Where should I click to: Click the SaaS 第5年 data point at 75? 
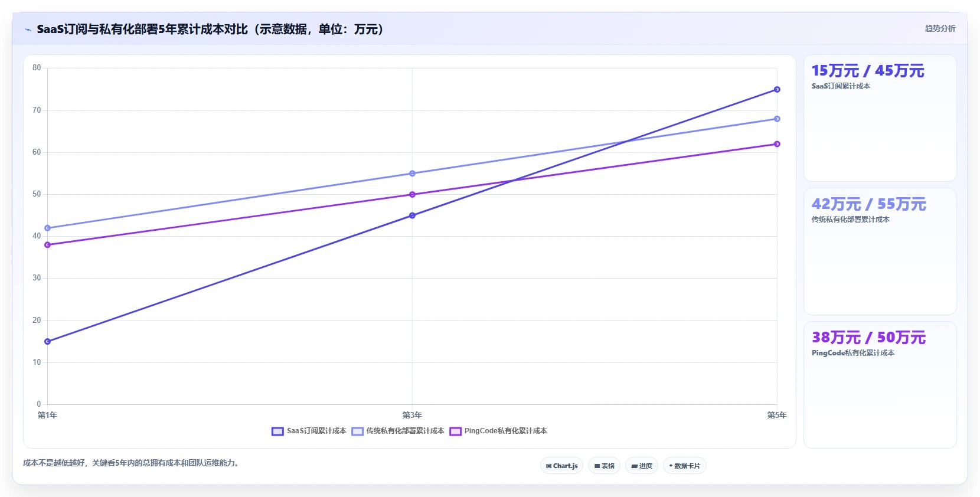[x=777, y=90]
